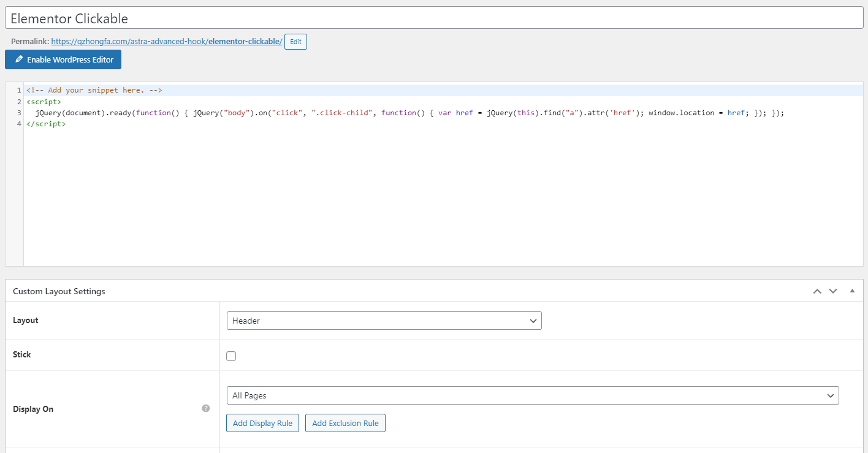Click the jQuery code on line 3
Image resolution: width=868 pixels, height=453 pixels.
[x=405, y=113]
